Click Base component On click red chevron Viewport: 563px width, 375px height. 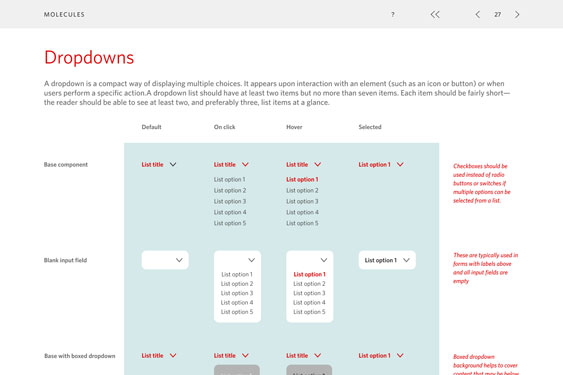click(x=245, y=165)
